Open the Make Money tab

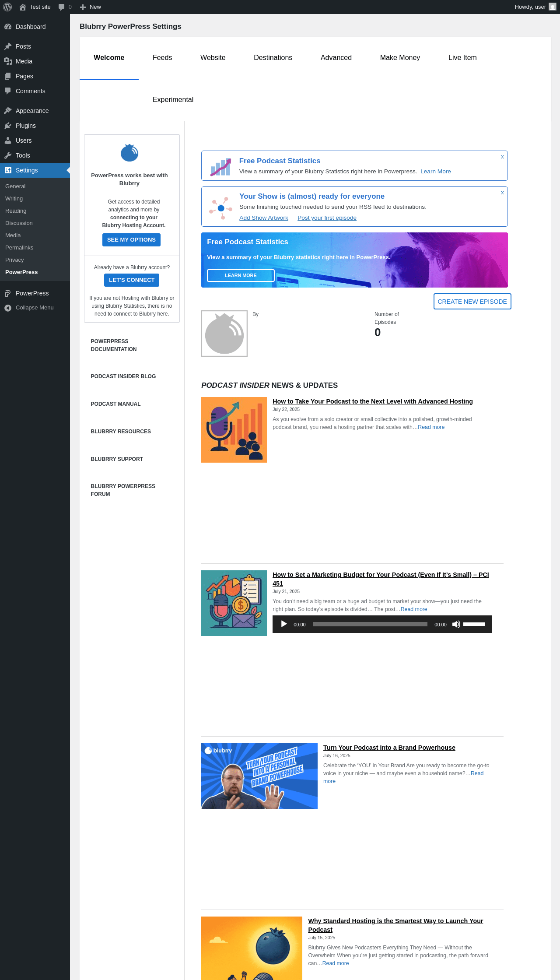(x=400, y=58)
